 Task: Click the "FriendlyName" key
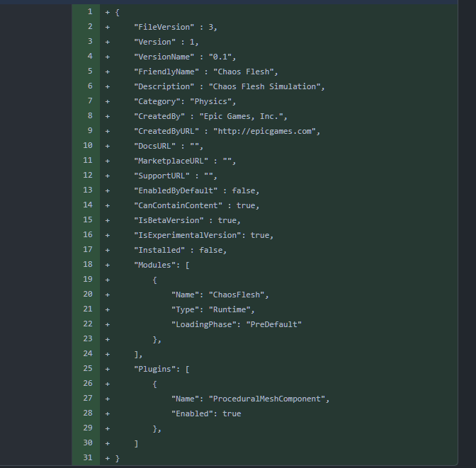tap(166, 72)
